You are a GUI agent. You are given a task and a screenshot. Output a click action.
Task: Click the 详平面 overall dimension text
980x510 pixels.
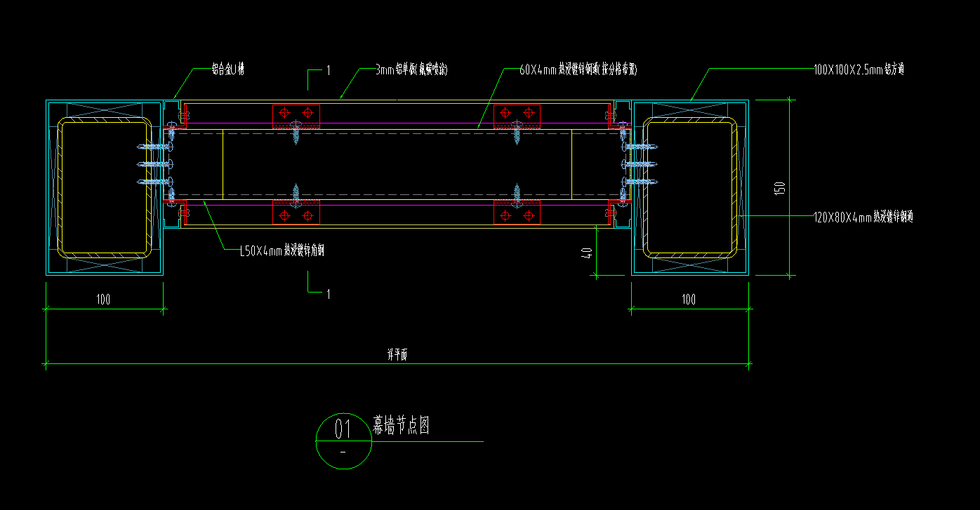[397, 355]
